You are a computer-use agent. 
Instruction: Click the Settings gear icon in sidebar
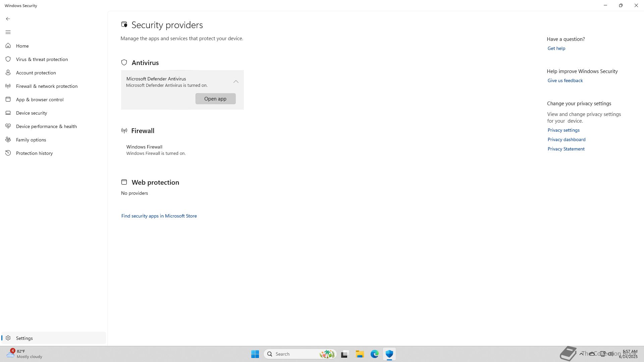click(x=8, y=338)
